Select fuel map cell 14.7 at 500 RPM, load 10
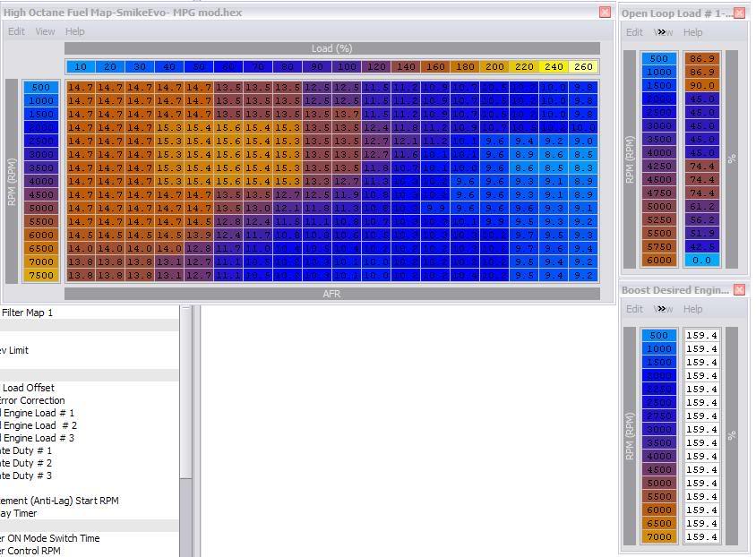 point(81,87)
